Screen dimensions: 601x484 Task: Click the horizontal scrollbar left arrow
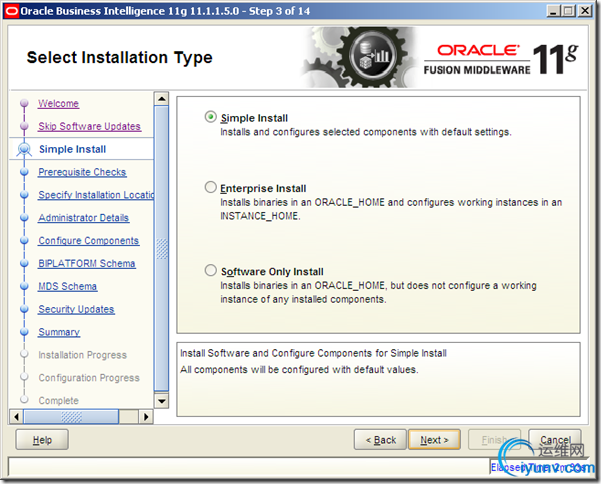(x=16, y=417)
